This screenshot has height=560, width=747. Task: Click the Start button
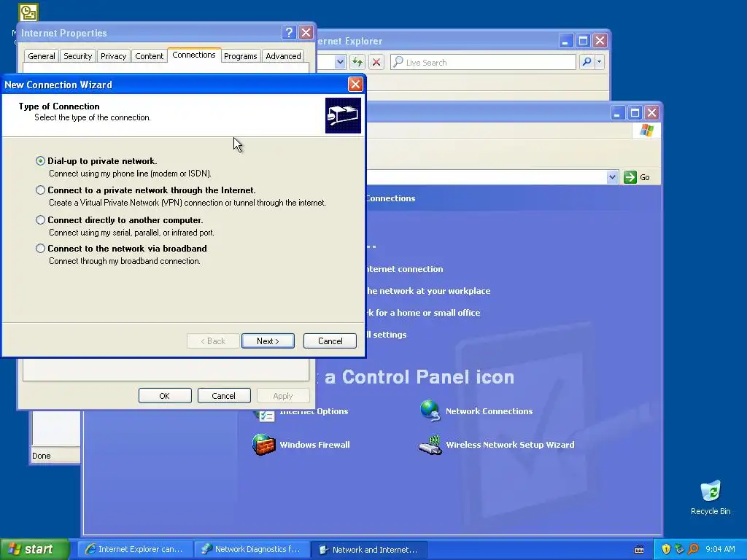(x=34, y=549)
